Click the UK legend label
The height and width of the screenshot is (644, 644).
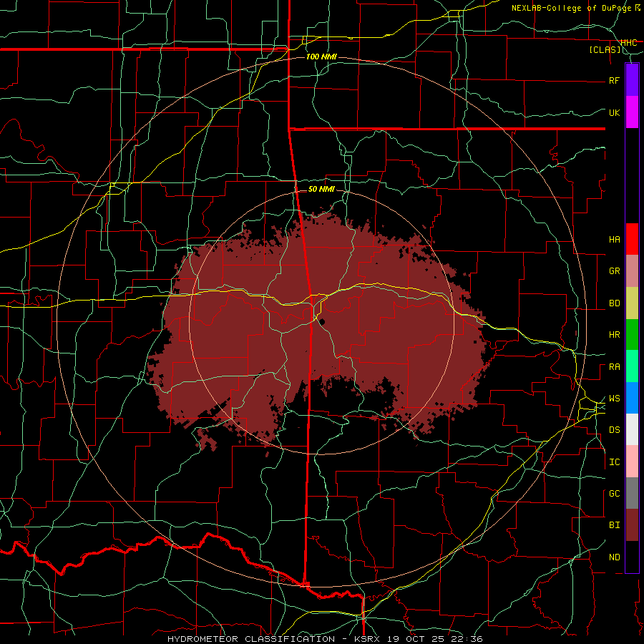(614, 112)
